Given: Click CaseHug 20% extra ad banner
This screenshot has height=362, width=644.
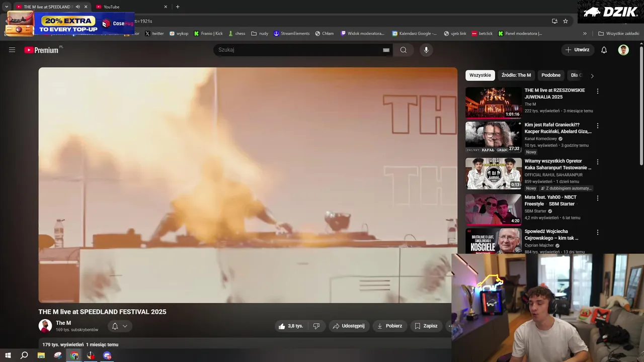Looking at the screenshot, I should click(x=70, y=24).
